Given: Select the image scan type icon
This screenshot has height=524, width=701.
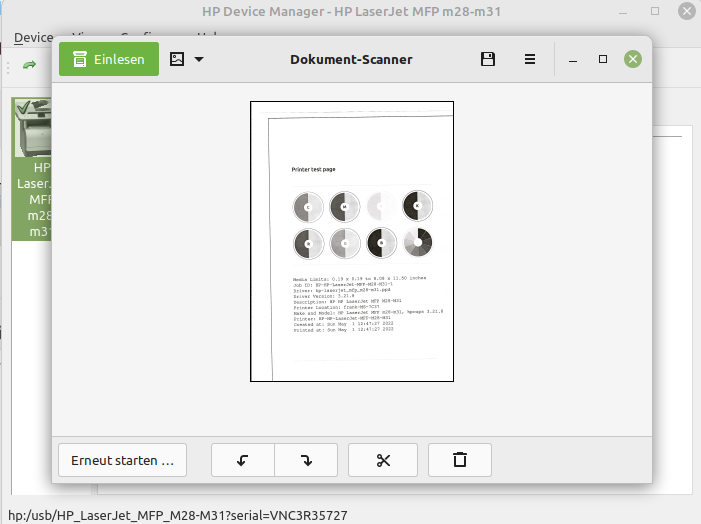Looking at the screenshot, I should pos(177,59).
